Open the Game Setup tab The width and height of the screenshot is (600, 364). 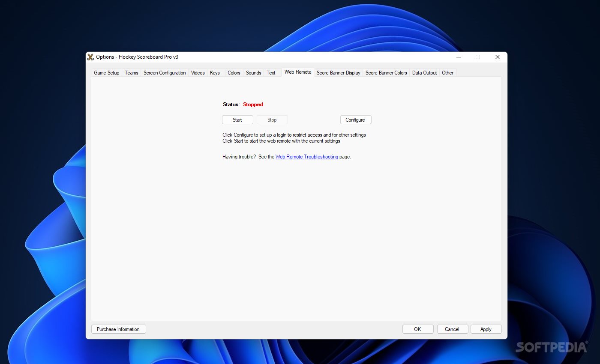(x=107, y=73)
